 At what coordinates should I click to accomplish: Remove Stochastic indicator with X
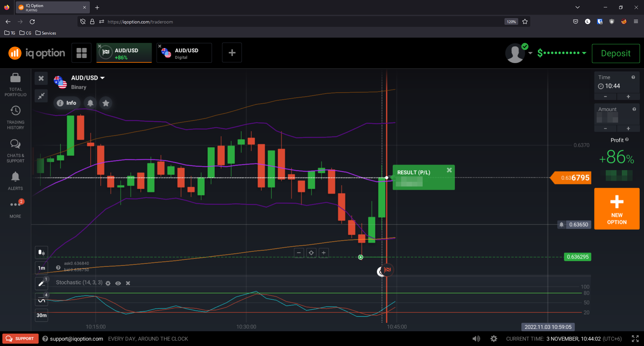pos(128,283)
